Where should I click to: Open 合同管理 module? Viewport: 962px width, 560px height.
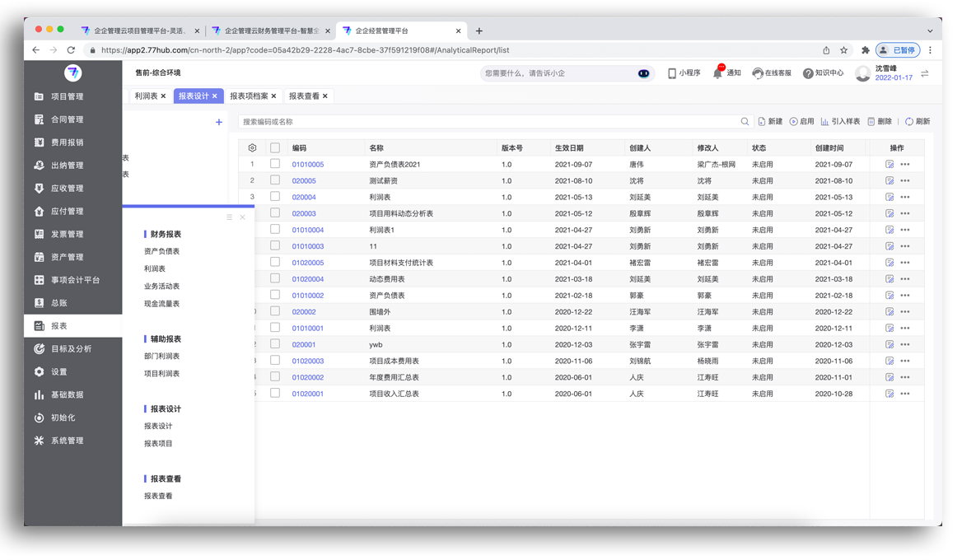pyautogui.click(x=68, y=119)
